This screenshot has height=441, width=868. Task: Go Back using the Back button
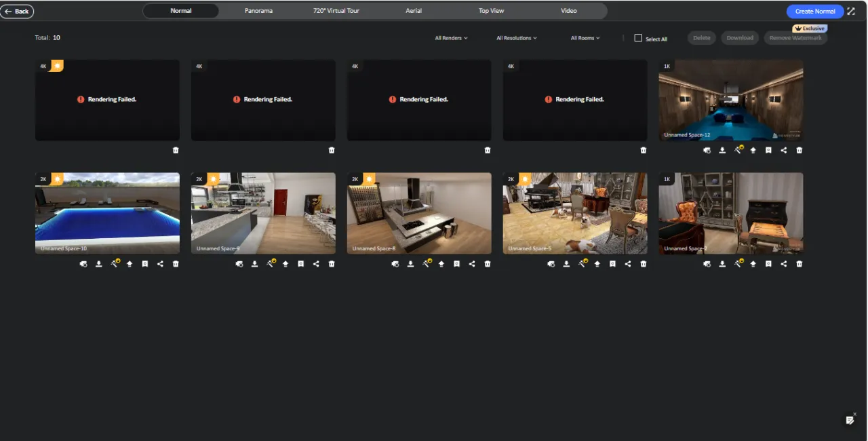[17, 12]
